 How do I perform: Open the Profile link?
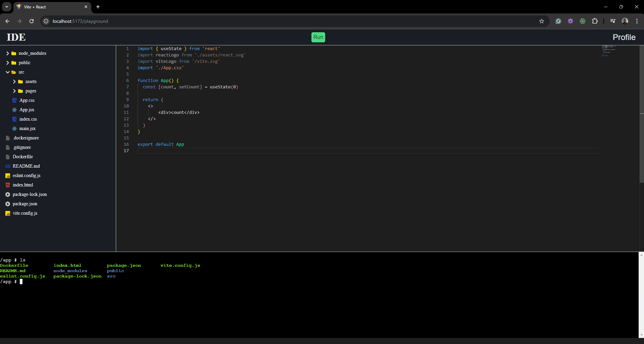(x=624, y=37)
